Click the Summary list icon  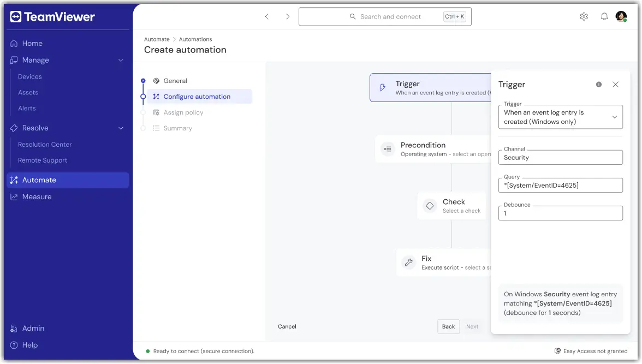click(156, 128)
